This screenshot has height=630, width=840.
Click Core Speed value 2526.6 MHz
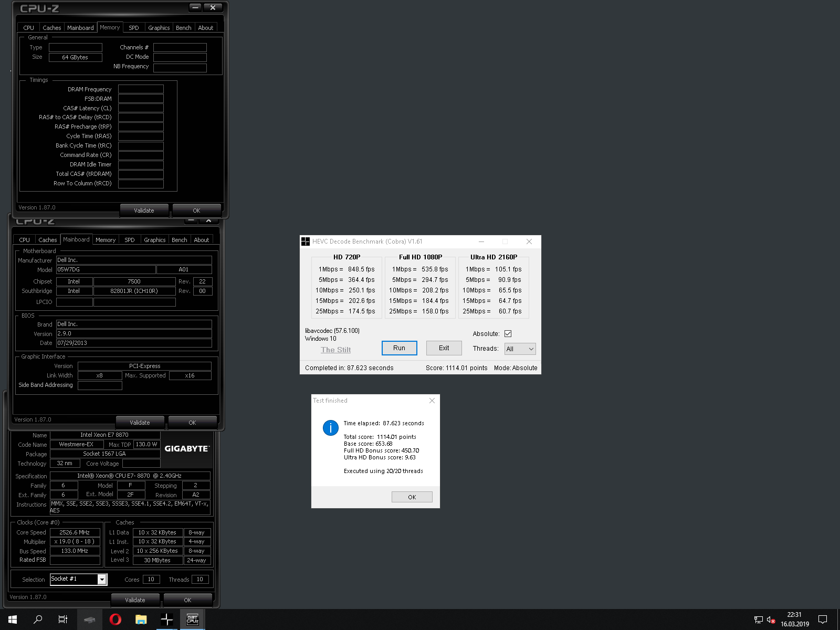click(75, 532)
